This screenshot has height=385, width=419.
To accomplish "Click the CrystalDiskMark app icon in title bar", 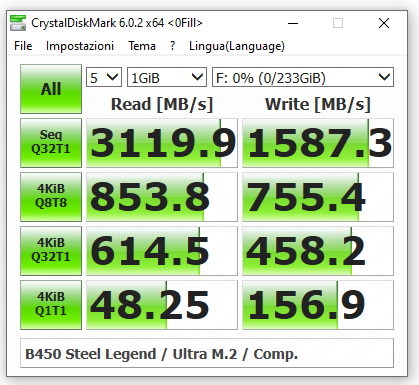I will tap(18, 23).
